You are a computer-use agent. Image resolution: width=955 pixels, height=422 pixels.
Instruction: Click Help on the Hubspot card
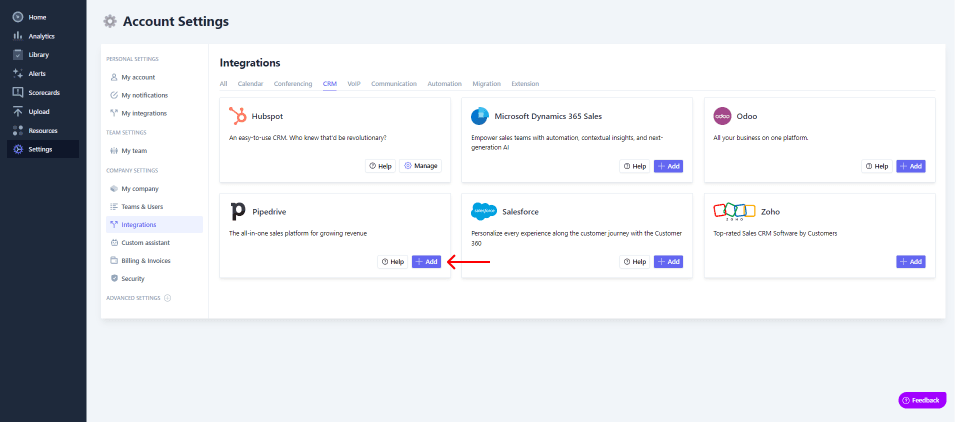(x=381, y=166)
